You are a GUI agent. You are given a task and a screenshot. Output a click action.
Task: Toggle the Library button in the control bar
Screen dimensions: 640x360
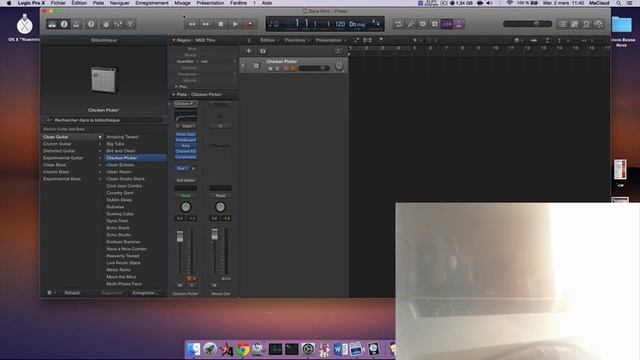click(x=52, y=24)
